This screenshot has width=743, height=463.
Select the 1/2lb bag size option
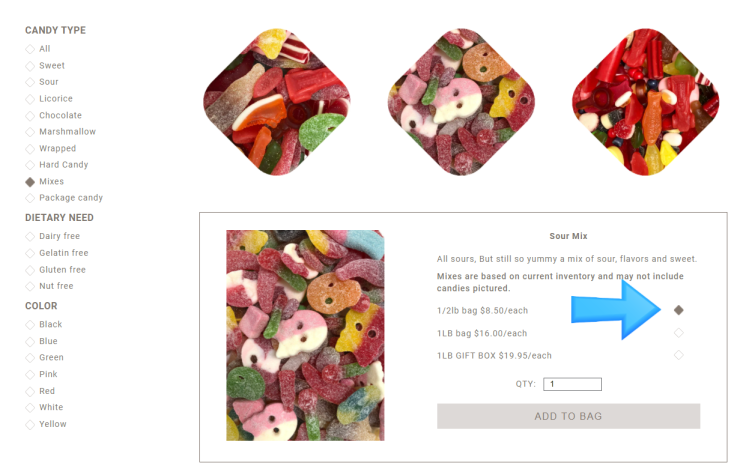pos(679,310)
